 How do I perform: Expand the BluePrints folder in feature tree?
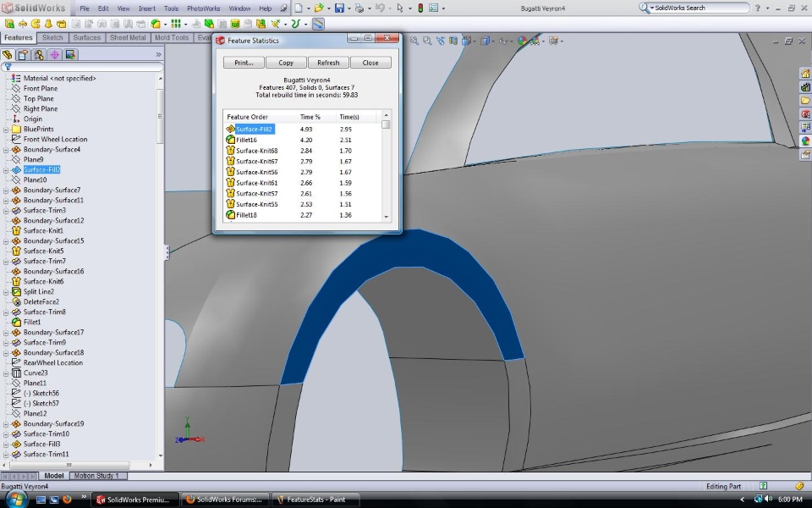point(6,129)
